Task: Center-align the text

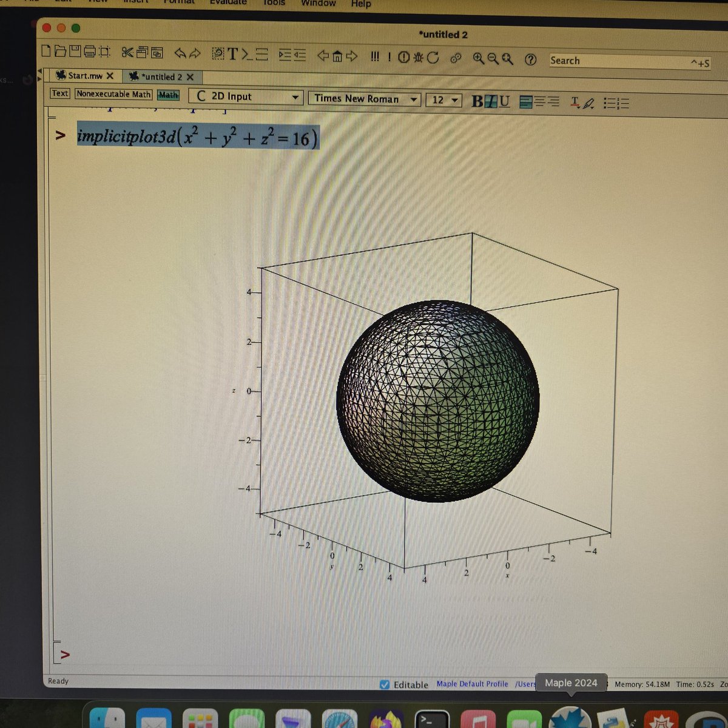Action: coord(540,102)
